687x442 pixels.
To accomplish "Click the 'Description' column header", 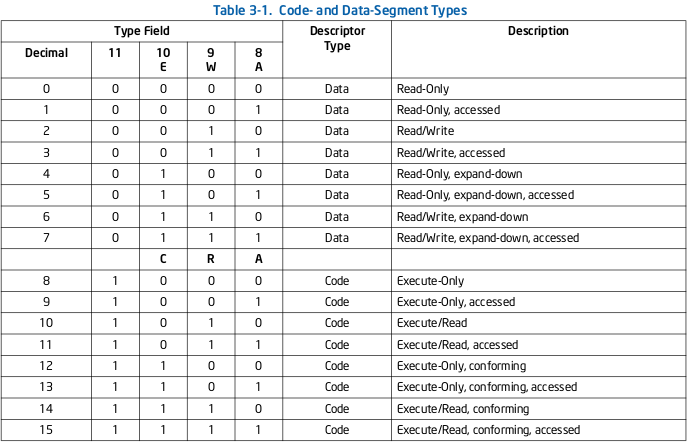I will click(x=538, y=31).
